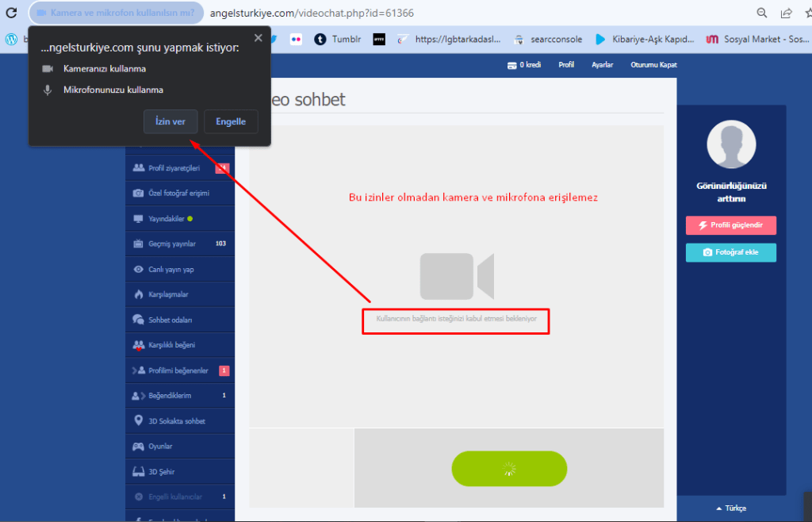Click the browser reload icon

(11, 13)
